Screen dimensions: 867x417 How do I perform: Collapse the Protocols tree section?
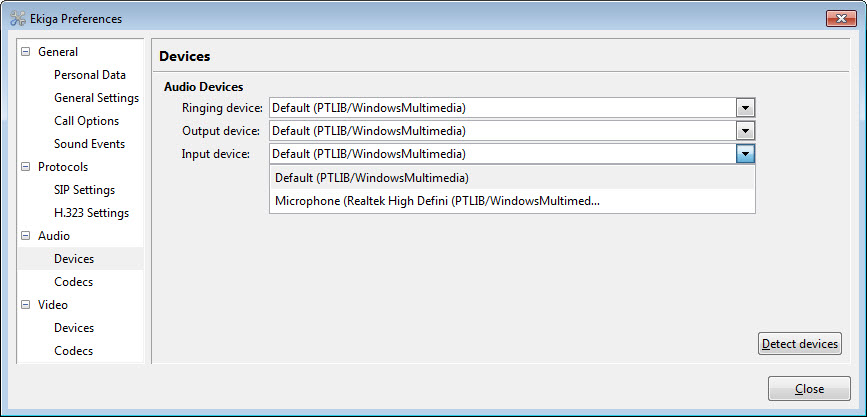24,167
